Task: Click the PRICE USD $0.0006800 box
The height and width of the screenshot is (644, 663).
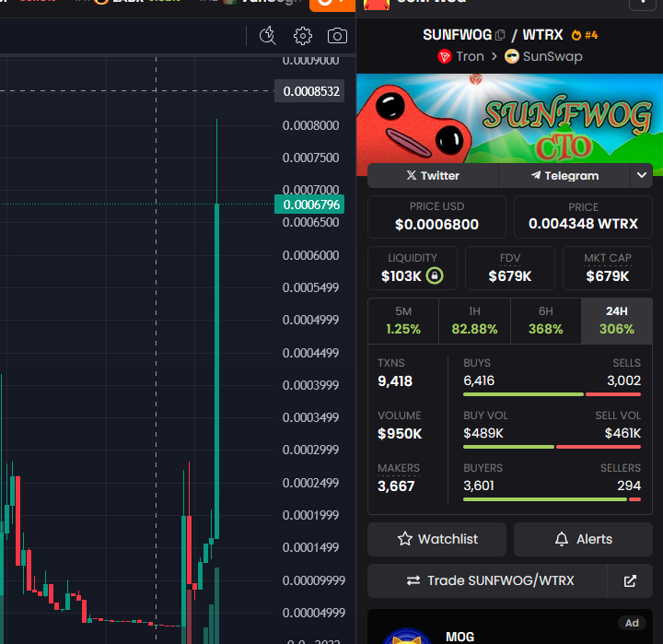Action: click(436, 217)
